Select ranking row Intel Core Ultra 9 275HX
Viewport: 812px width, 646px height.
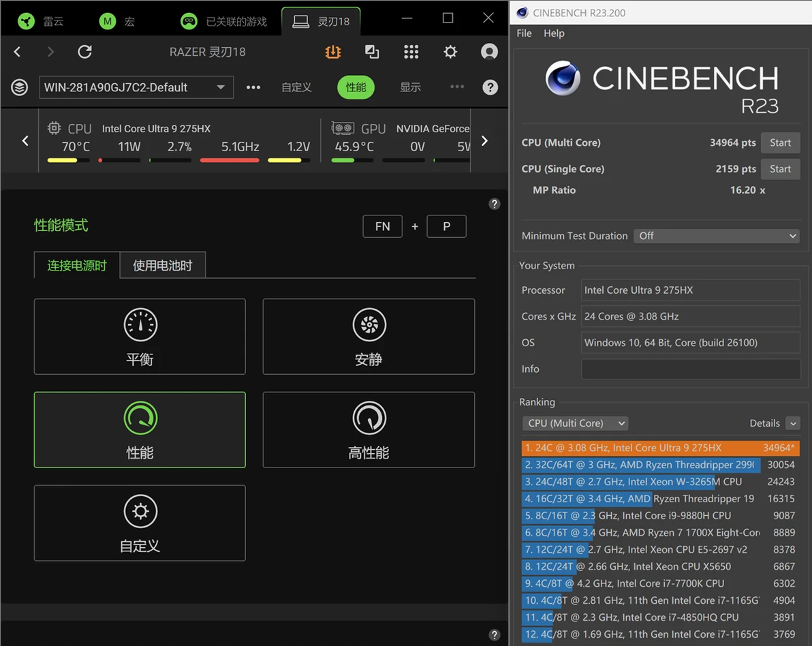(660, 448)
